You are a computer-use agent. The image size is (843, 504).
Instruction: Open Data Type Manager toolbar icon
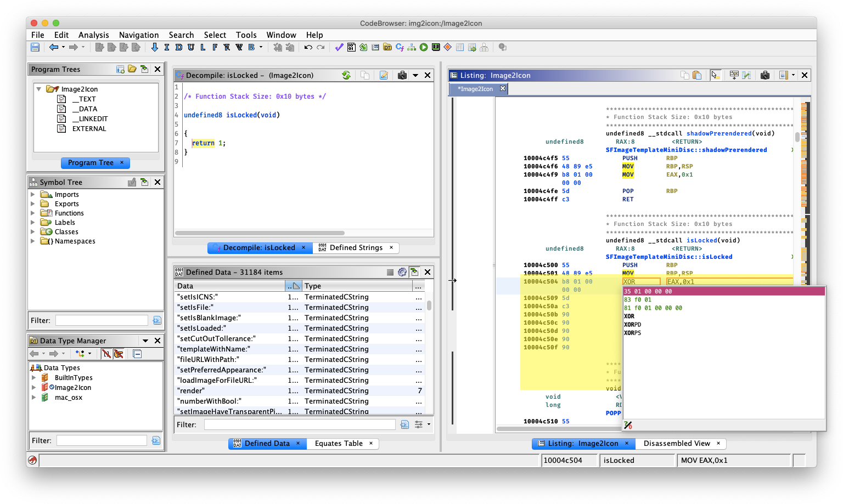pos(387,47)
